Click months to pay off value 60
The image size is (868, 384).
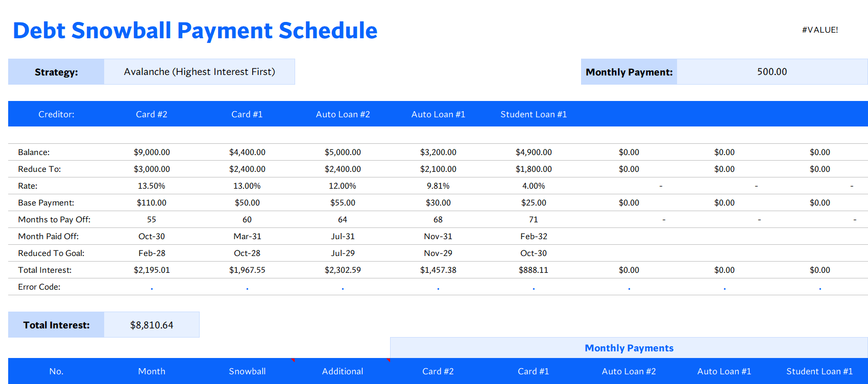247,219
